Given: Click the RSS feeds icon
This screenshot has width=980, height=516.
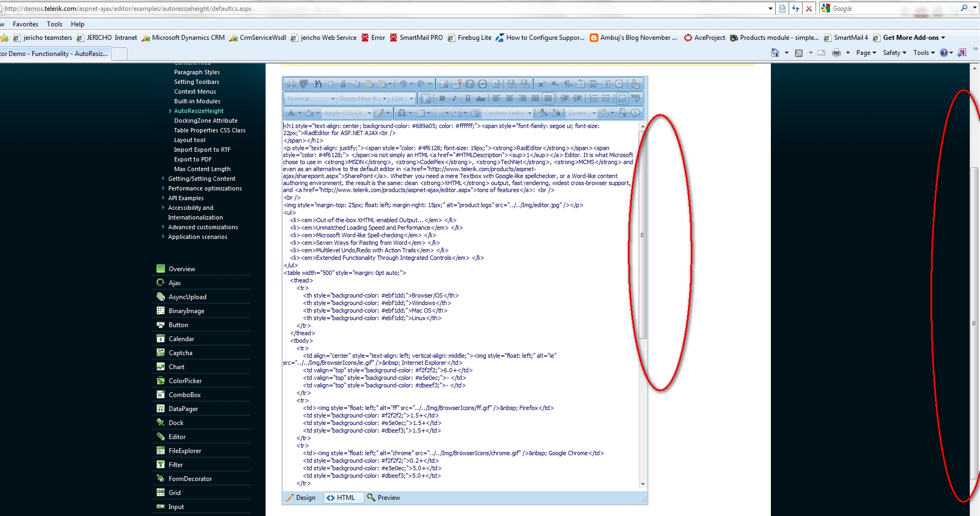Looking at the screenshot, I should pos(799,53).
